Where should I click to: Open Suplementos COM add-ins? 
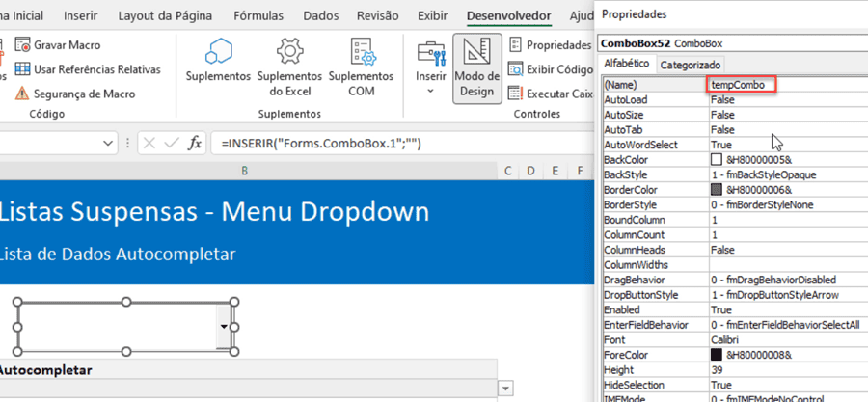(x=362, y=52)
